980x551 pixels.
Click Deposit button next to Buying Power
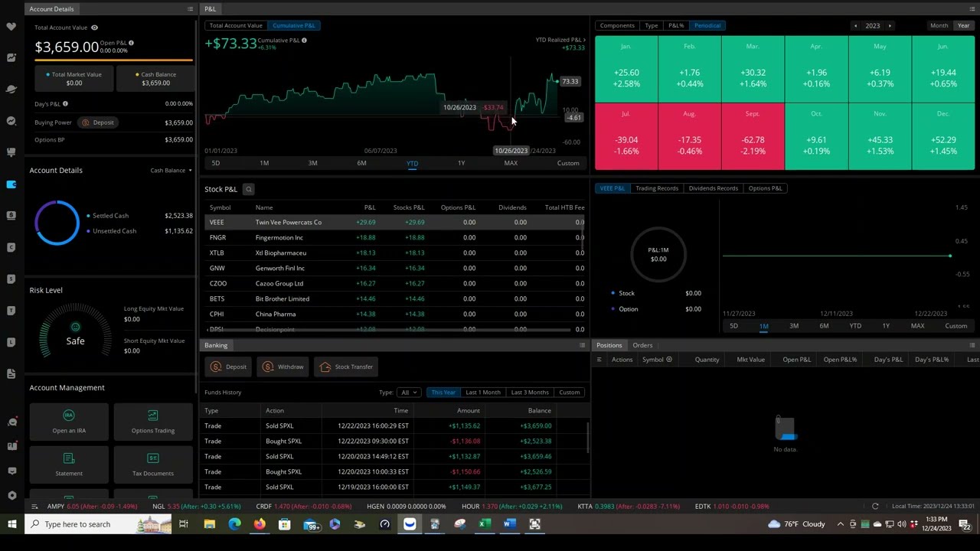click(98, 122)
